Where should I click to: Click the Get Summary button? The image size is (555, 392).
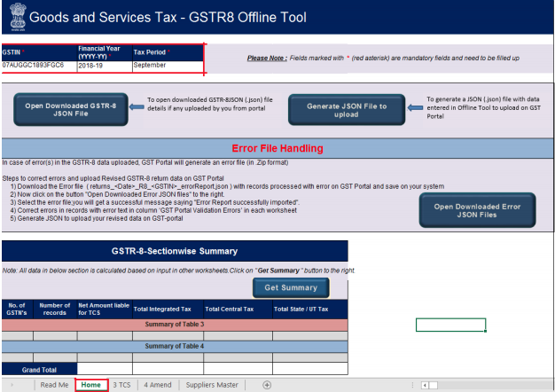coord(291,287)
